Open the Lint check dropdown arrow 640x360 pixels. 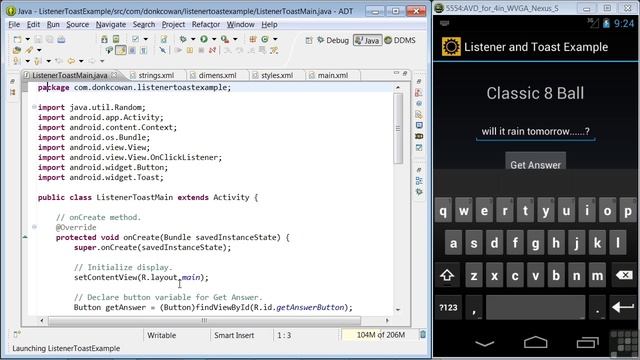[x=146, y=40]
